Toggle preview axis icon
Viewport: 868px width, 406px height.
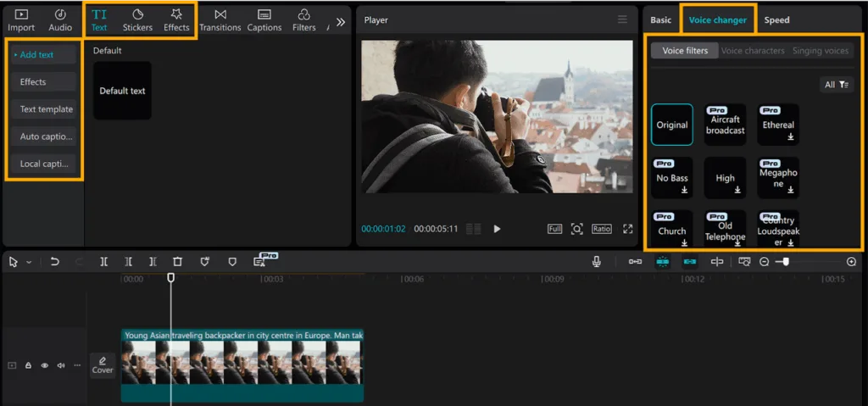tap(717, 261)
